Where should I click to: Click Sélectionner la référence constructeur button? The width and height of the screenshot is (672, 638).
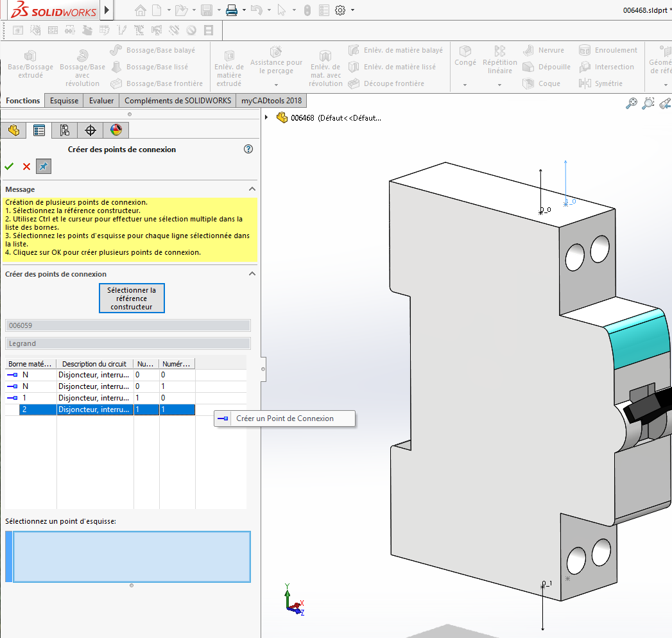click(x=132, y=298)
